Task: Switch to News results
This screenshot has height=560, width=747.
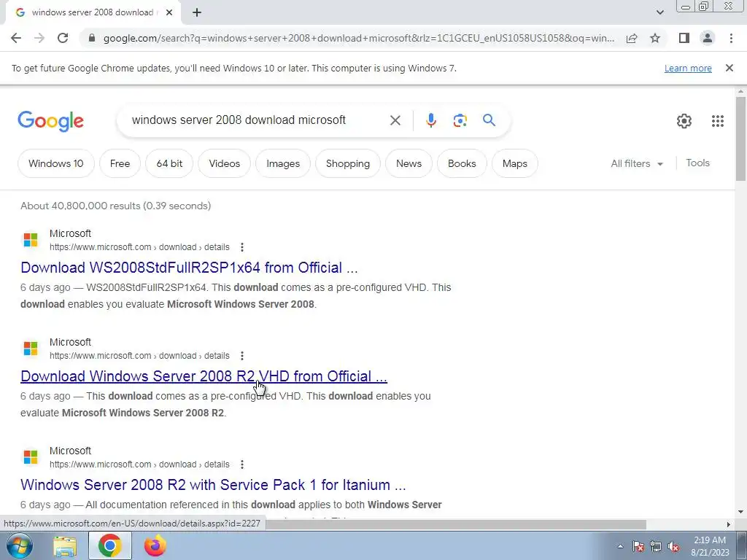Action: [409, 163]
